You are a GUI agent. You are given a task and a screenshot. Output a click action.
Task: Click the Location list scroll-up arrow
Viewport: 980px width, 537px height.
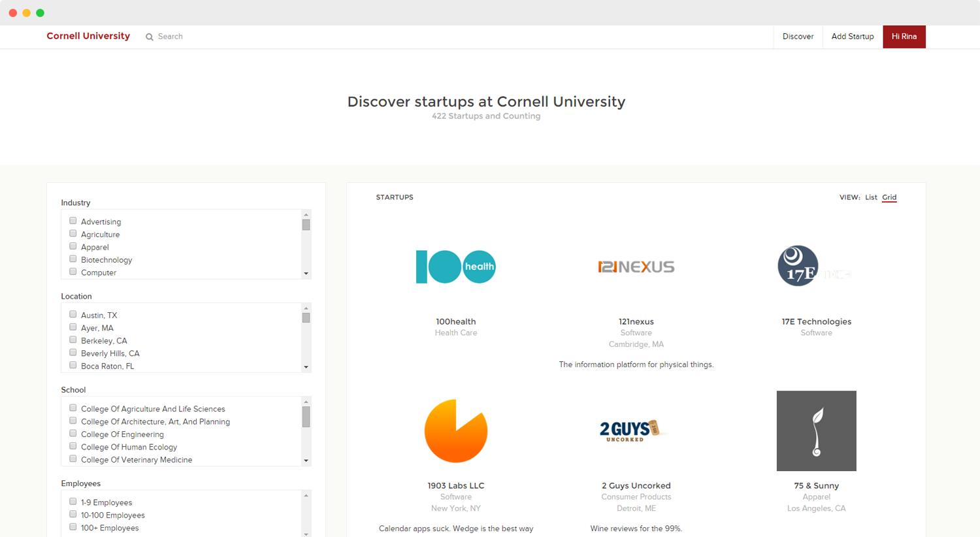306,308
